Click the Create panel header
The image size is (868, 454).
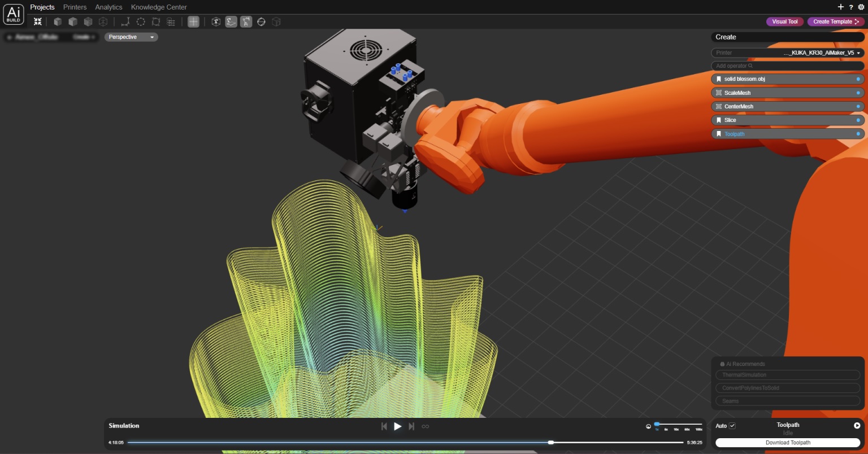tap(788, 37)
